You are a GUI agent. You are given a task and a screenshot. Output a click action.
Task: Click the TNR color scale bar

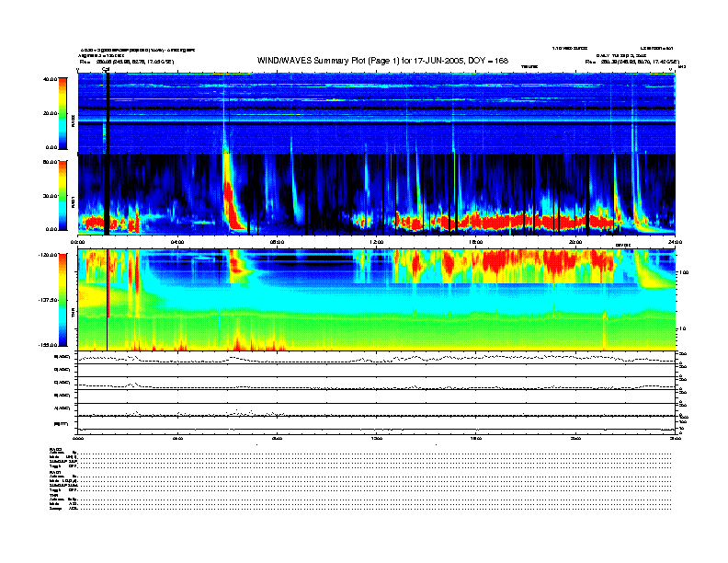pyautogui.click(x=63, y=300)
